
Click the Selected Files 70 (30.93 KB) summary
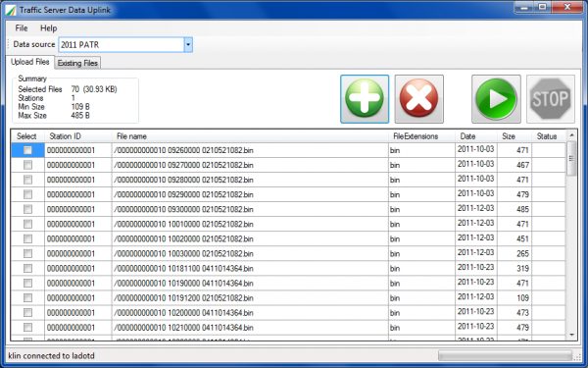coord(68,89)
